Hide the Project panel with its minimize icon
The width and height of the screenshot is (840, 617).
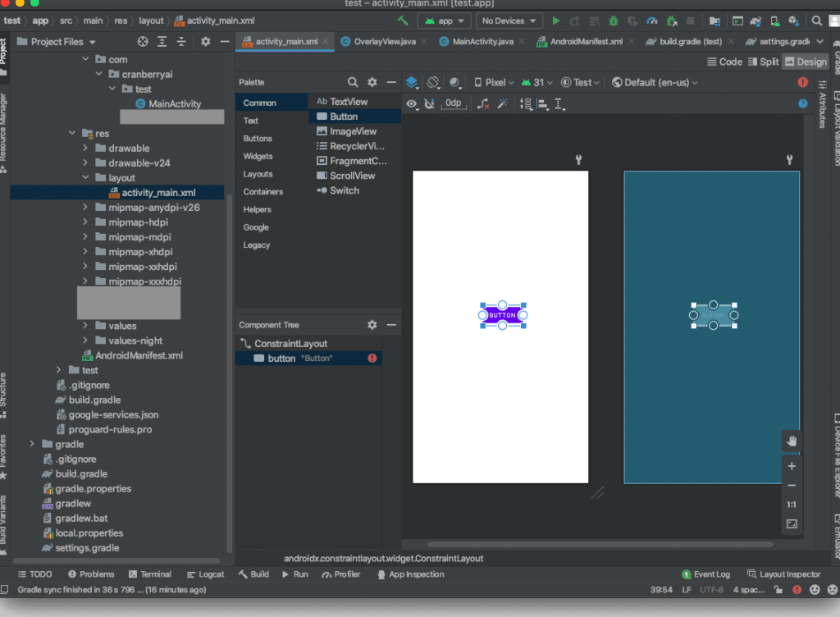pos(225,42)
